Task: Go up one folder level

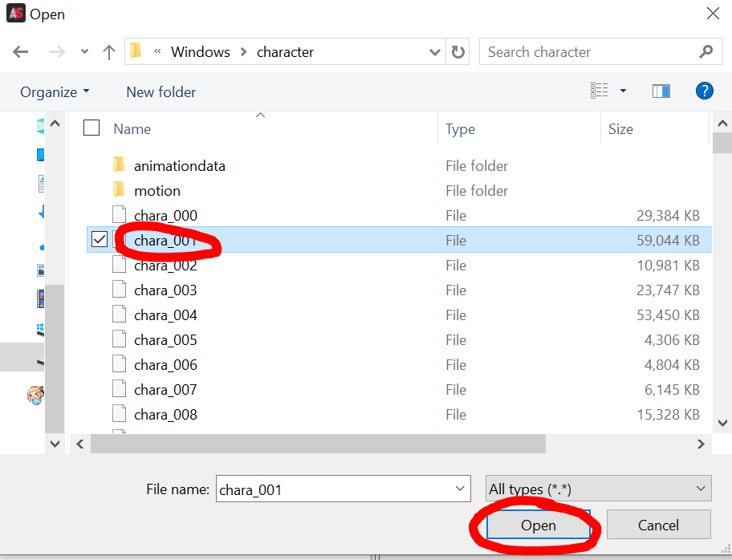Action: pyautogui.click(x=109, y=52)
